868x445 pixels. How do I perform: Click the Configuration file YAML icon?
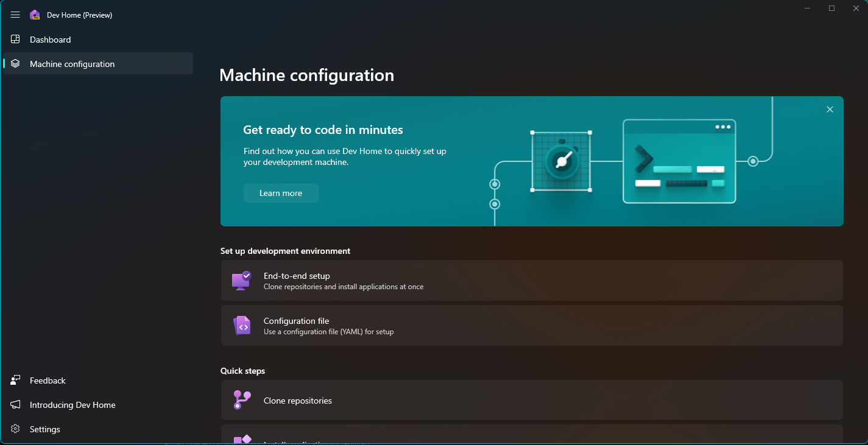point(242,325)
